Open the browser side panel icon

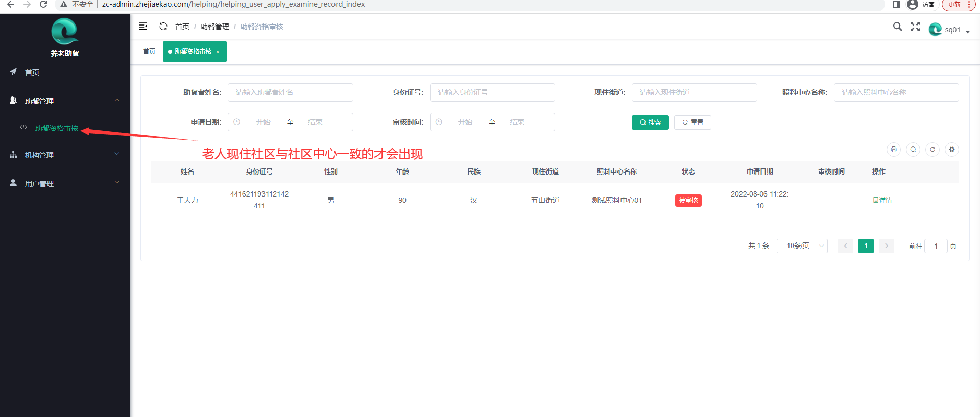896,4
